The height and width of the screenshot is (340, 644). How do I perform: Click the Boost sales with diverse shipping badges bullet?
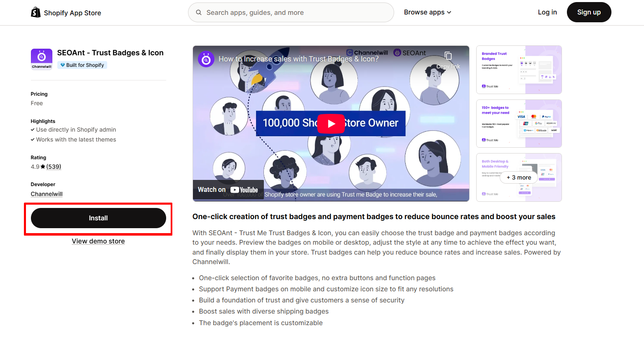pos(264,312)
